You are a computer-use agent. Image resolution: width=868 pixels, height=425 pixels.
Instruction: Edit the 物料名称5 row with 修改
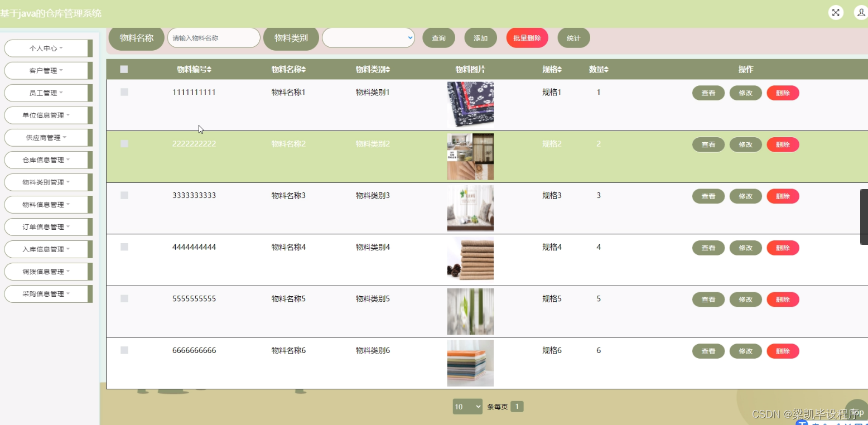point(746,300)
